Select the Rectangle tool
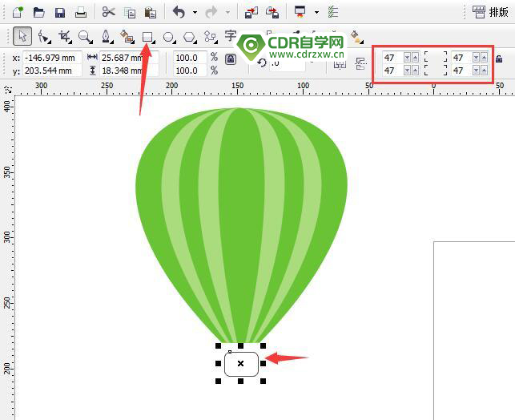Viewport: 515px width, 420px height. [x=148, y=37]
